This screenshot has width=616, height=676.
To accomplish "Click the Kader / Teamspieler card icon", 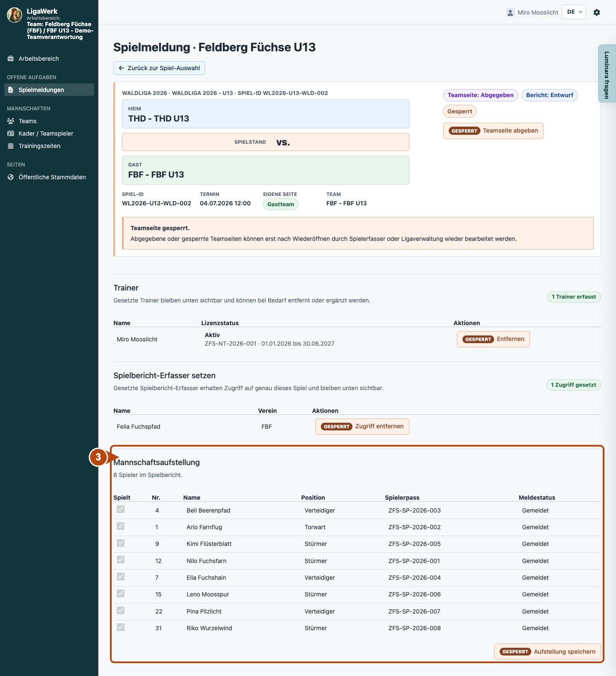I will pos(11,133).
